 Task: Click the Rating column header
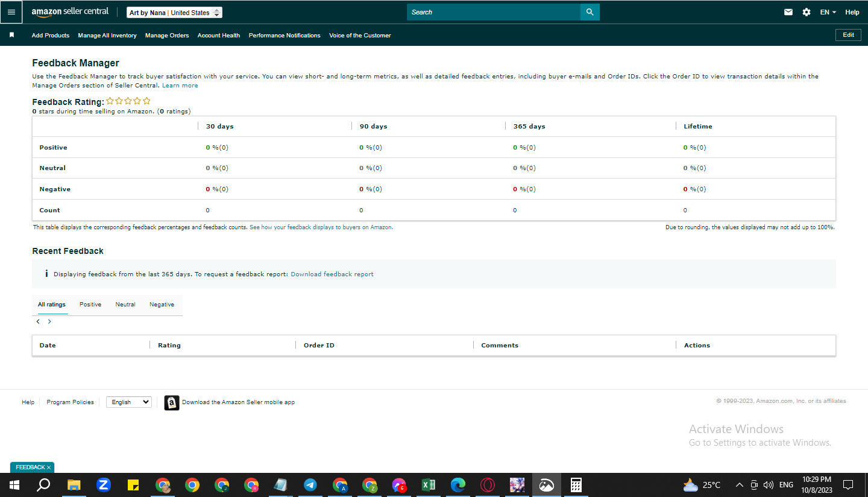tap(169, 346)
